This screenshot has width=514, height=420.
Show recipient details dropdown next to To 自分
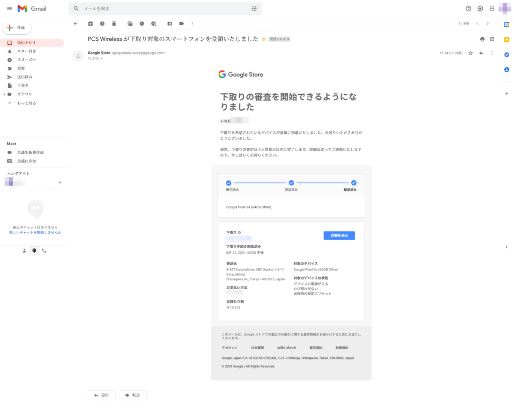(102, 58)
